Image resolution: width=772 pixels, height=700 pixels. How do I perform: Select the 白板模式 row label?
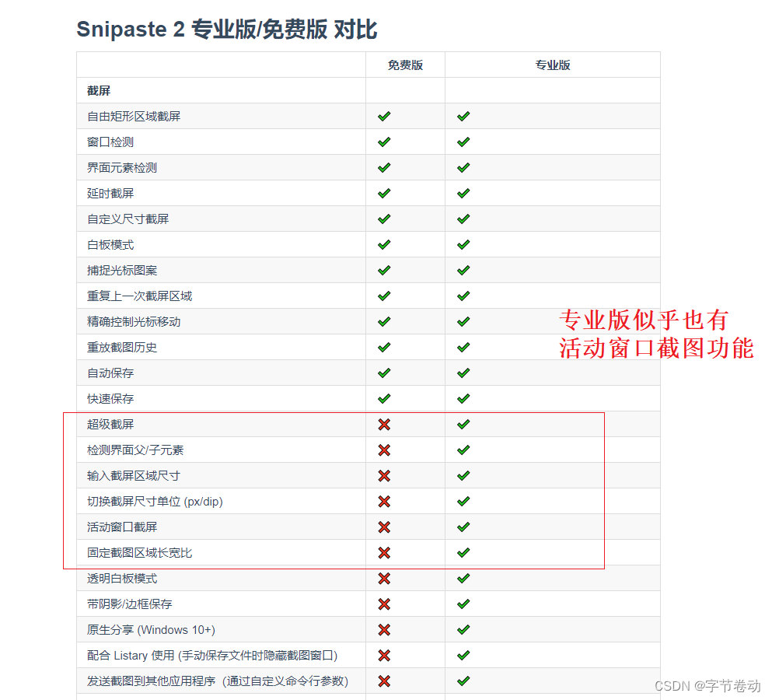pyautogui.click(x=110, y=244)
